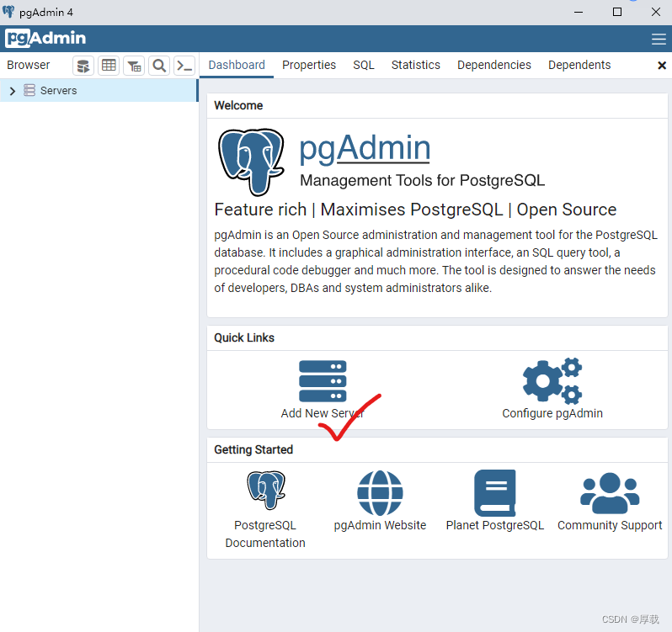Click Add New Server link text
The height and width of the screenshot is (632, 672).
pyautogui.click(x=323, y=413)
